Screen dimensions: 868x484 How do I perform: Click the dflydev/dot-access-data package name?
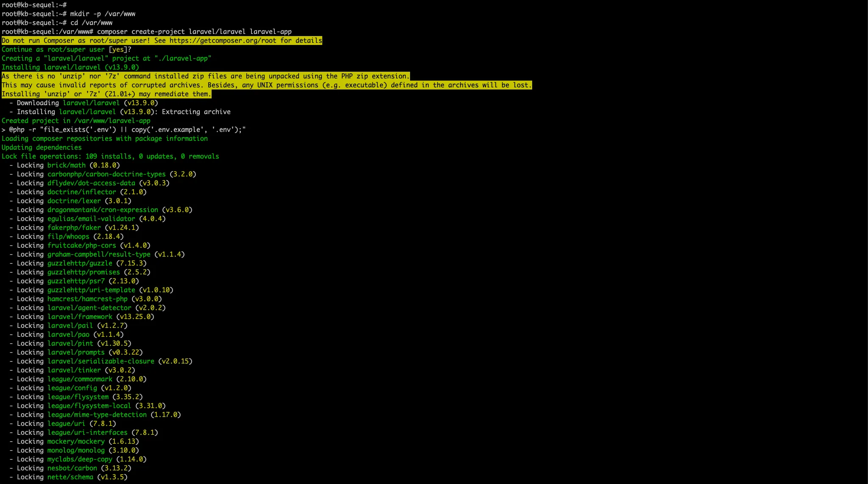91,183
